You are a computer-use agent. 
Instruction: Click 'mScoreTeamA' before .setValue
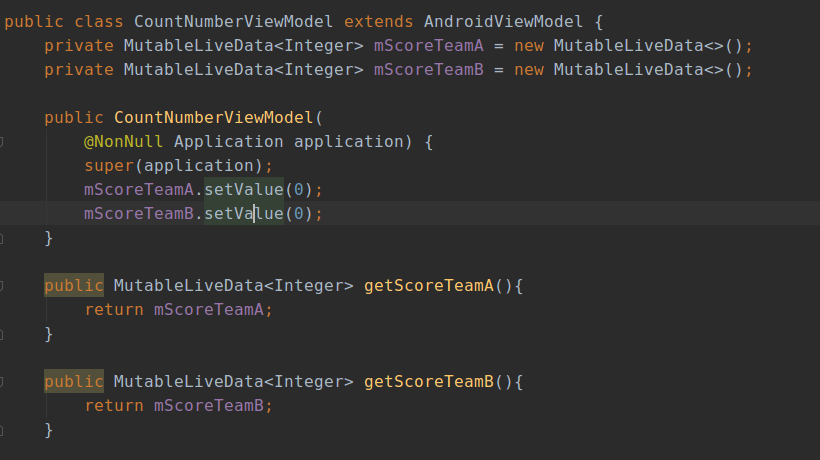[139, 190]
